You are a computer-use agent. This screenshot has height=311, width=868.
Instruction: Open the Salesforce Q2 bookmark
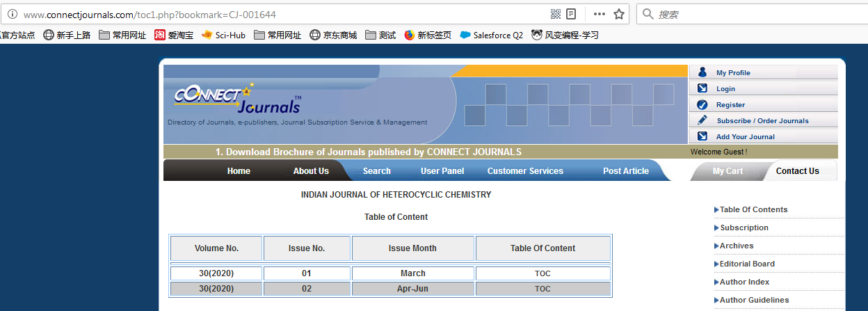point(491,35)
